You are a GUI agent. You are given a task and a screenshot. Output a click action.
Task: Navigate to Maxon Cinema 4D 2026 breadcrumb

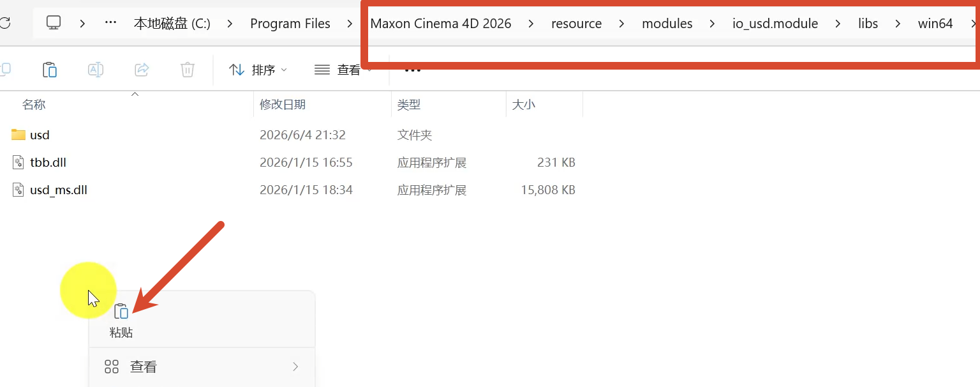(x=441, y=24)
